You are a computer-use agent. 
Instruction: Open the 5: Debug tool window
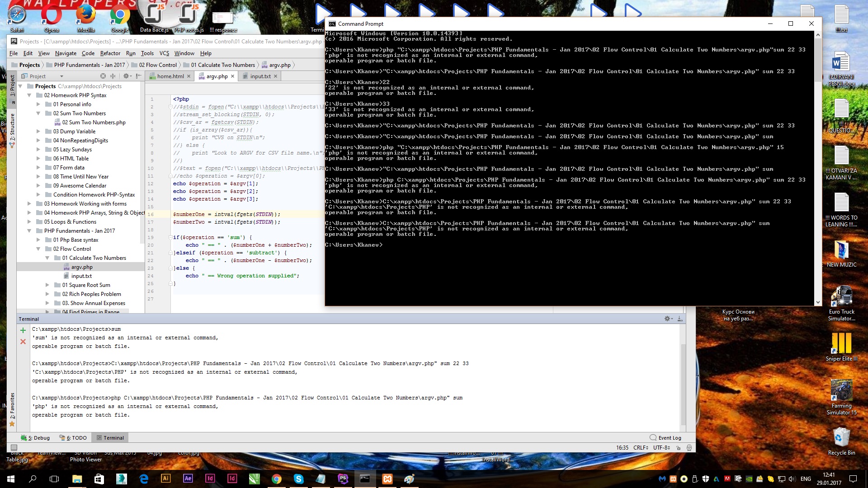coord(35,438)
